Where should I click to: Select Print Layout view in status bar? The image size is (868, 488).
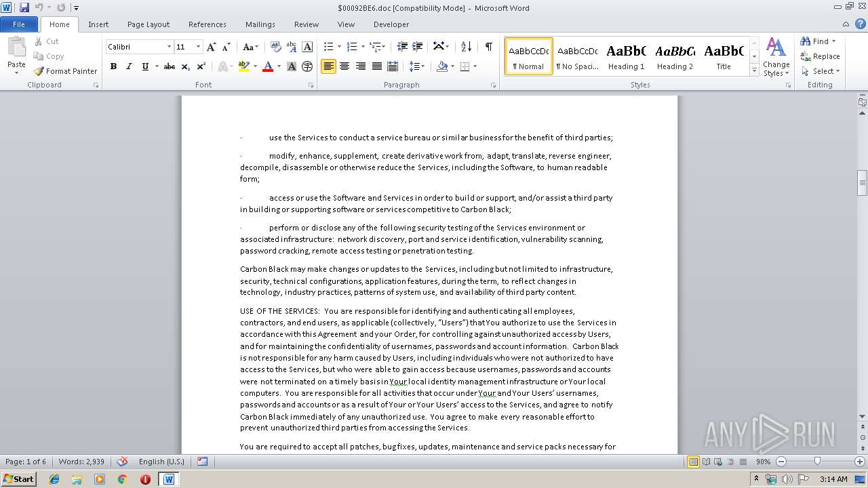pyautogui.click(x=693, y=462)
